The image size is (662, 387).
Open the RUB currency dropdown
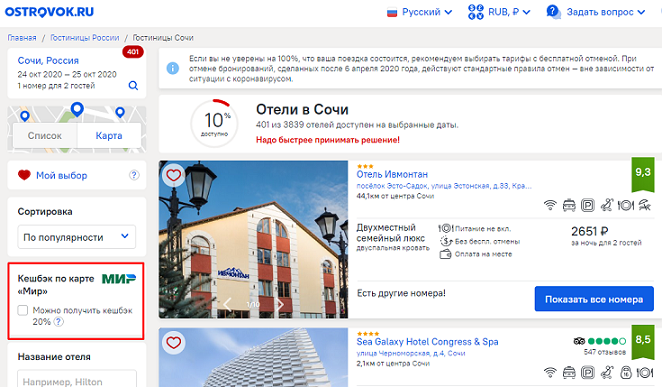[499, 12]
